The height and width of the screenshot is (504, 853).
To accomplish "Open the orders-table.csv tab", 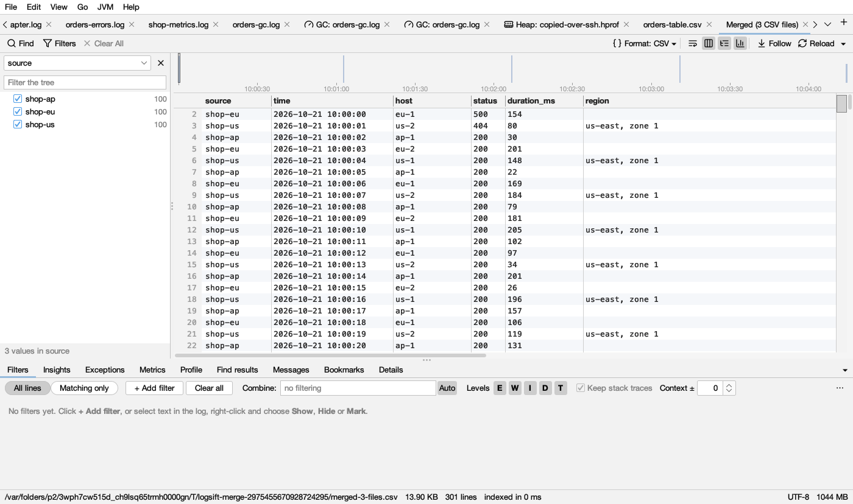I will point(673,24).
